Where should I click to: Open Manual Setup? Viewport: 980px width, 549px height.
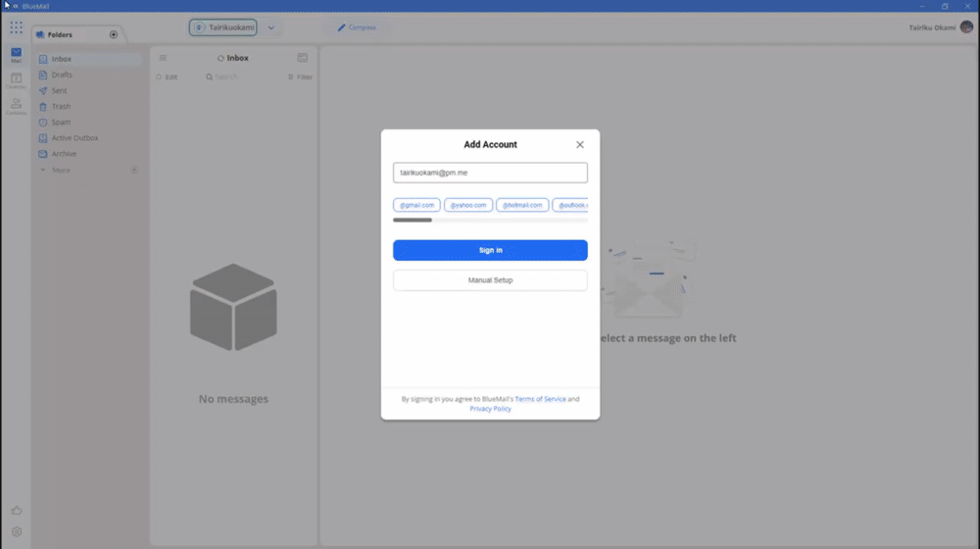pos(490,280)
